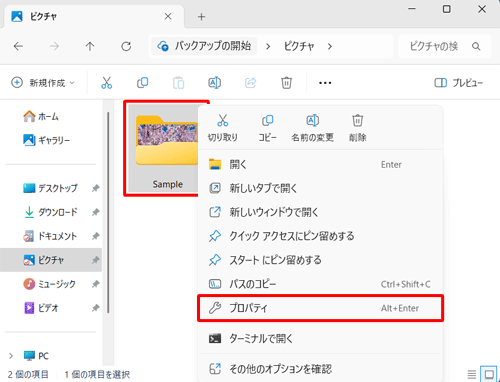Toggle the プレビュー pane button
500x382 pixels.
click(x=458, y=83)
